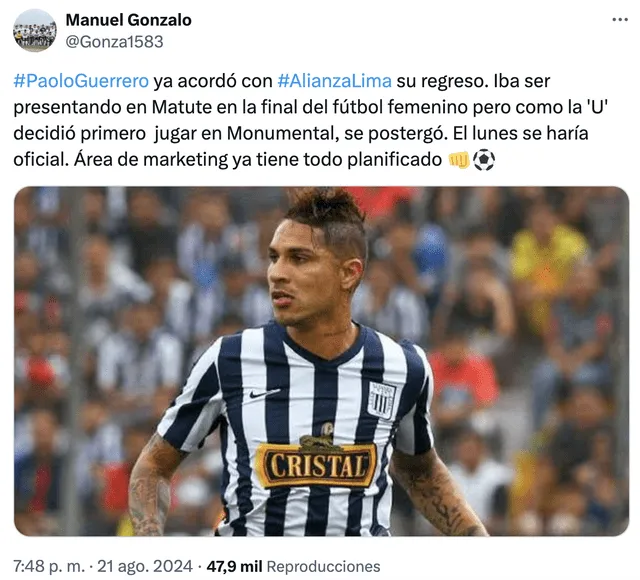Click the Reproducciones label

tap(323, 566)
